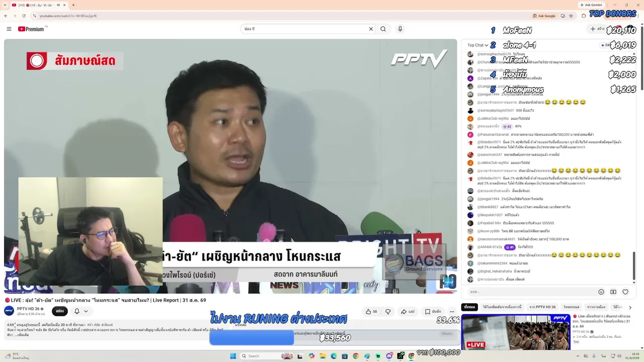This screenshot has width=644, height=362.
Task: Focus the YouTube search field
Action: pos(304,29)
